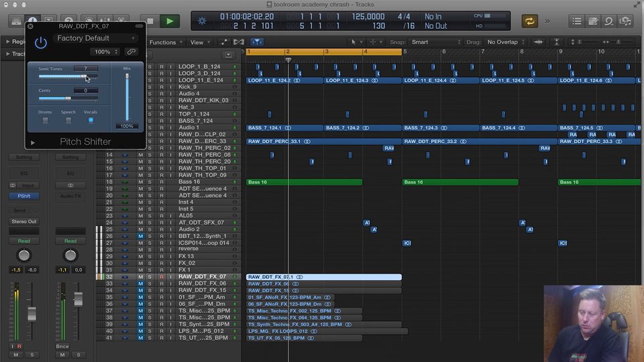Unmute track 33 RAW_DDT_FX_06
644x362 pixels.
click(140, 284)
